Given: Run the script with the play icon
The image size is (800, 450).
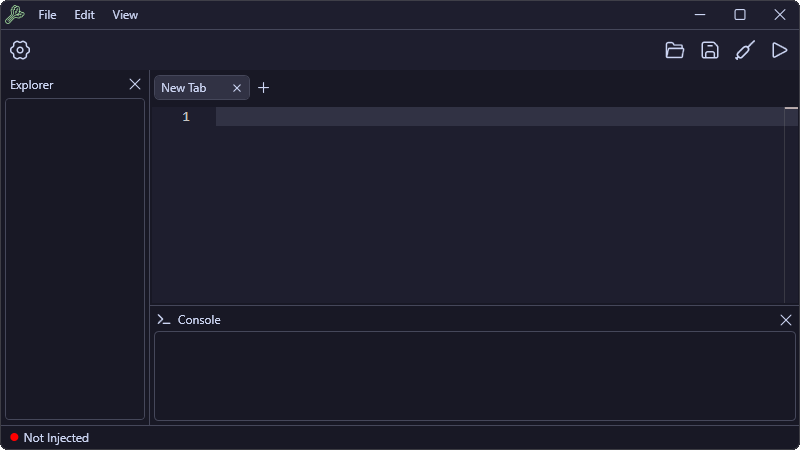Looking at the screenshot, I should click(780, 50).
